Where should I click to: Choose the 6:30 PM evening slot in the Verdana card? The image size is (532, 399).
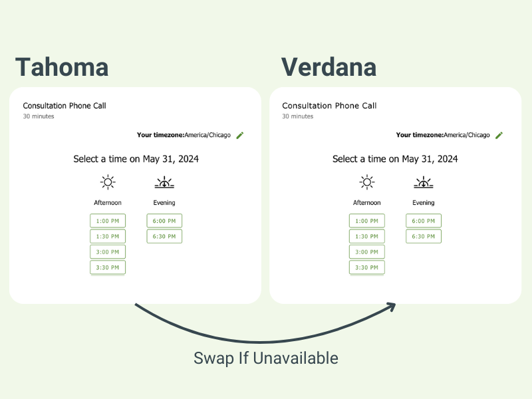click(423, 236)
